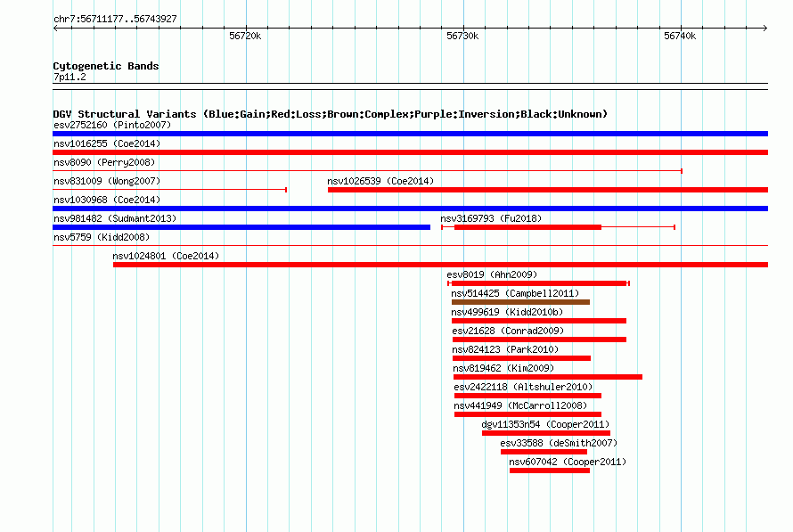Select the nsv1024801 (Coe2014) red bar
This screenshot has width=793, height=532.
440,265
